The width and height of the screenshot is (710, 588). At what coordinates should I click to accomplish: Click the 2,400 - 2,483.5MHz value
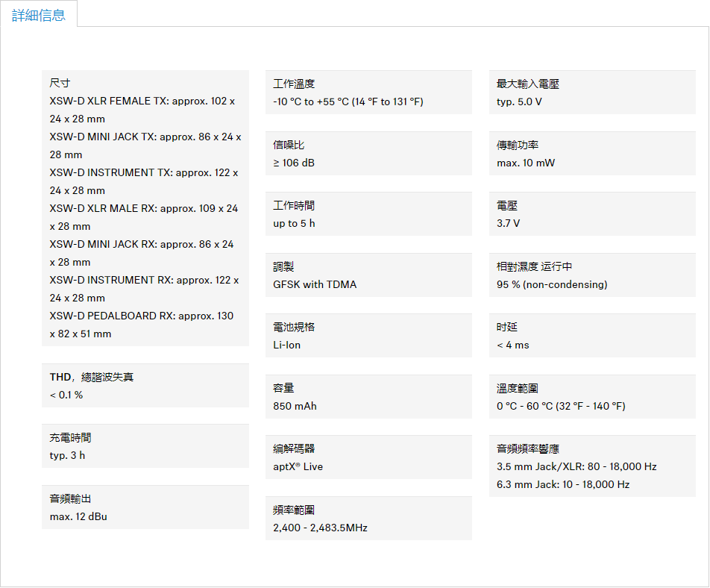click(320, 528)
